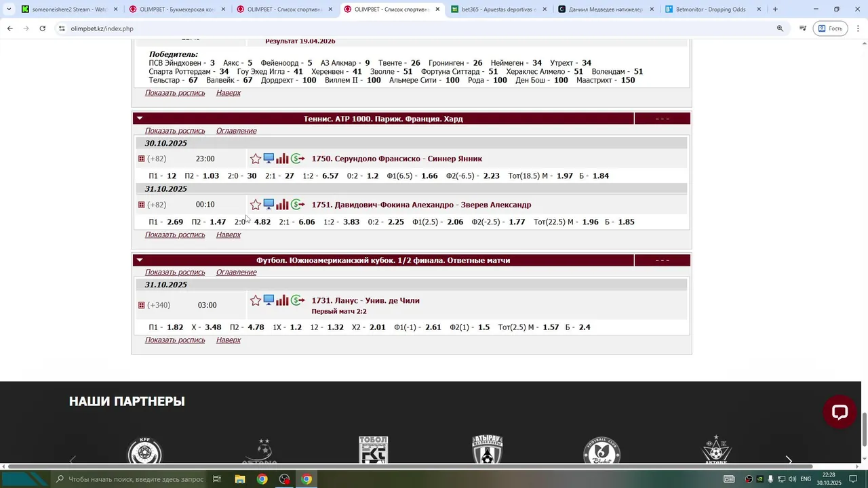This screenshot has height=488, width=868.
Task: View site information icon in address bar
Action: [x=62, y=28]
